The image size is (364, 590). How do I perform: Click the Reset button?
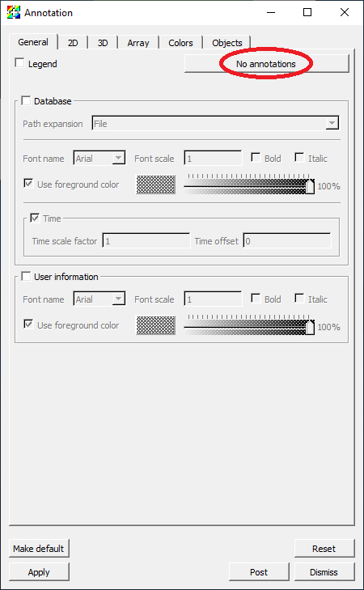(x=324, y=549)
